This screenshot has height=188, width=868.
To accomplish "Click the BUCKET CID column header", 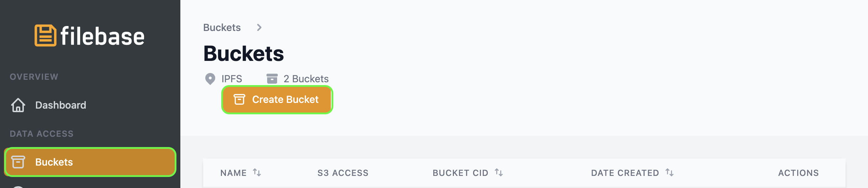I will click(460, 173).
